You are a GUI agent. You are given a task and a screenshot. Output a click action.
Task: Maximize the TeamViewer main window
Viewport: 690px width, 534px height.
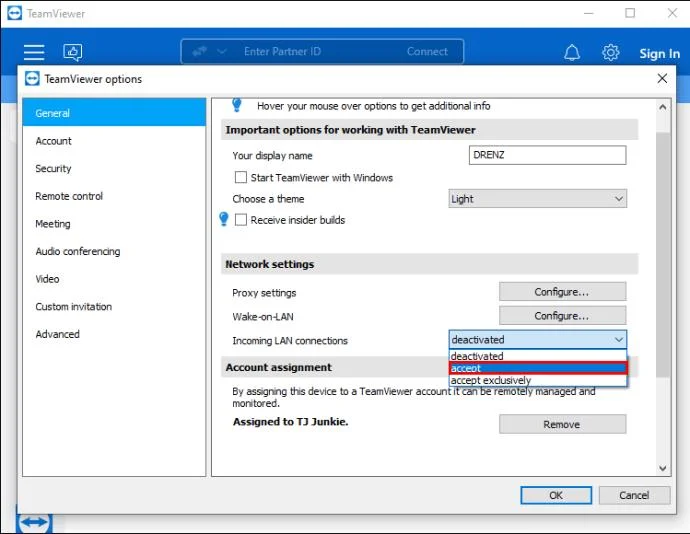[x=630, y=13]
